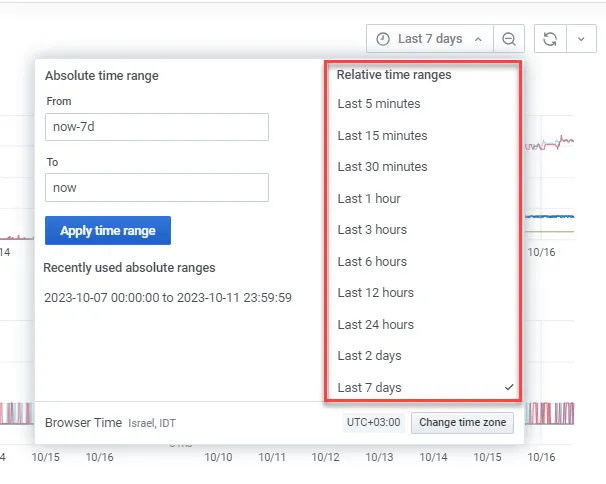Click the refresh dashboard icon
The image size is (606, 484).
(x=550, y=39)
